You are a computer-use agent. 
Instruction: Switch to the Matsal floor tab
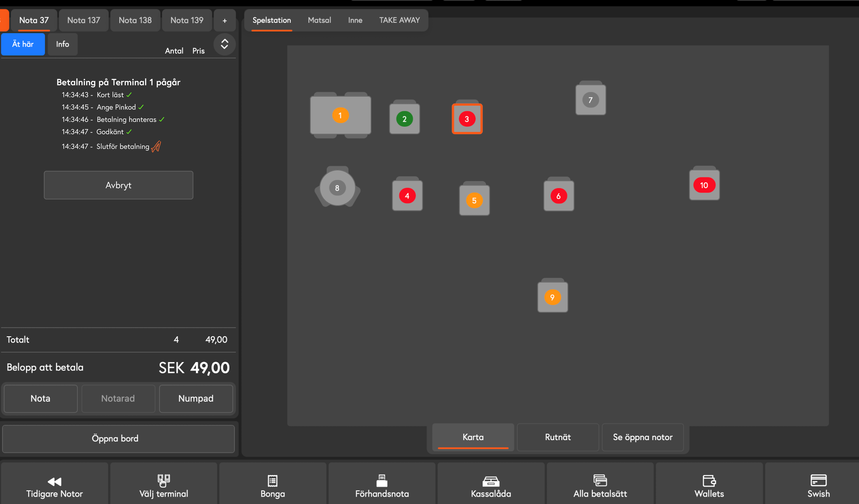tap(319, 20)
